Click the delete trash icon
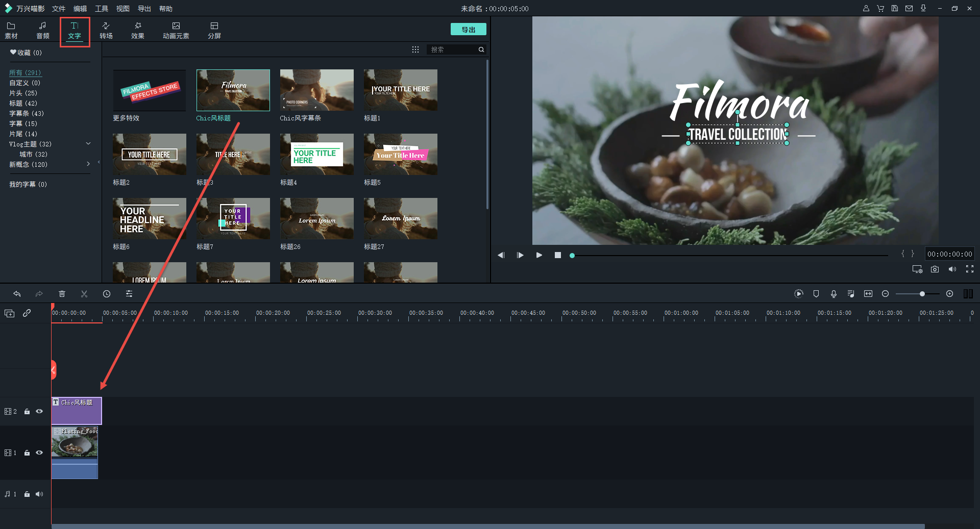This screenshot has height=529, width=980. click(62, 294)
